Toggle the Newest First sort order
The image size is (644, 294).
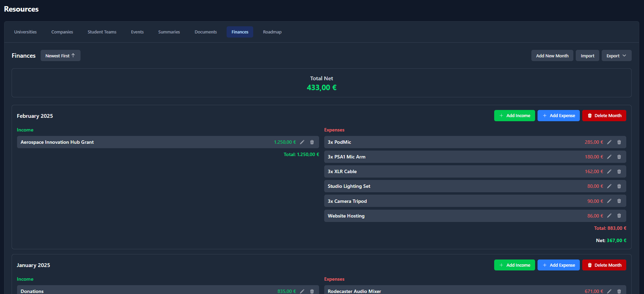(60, 56)
